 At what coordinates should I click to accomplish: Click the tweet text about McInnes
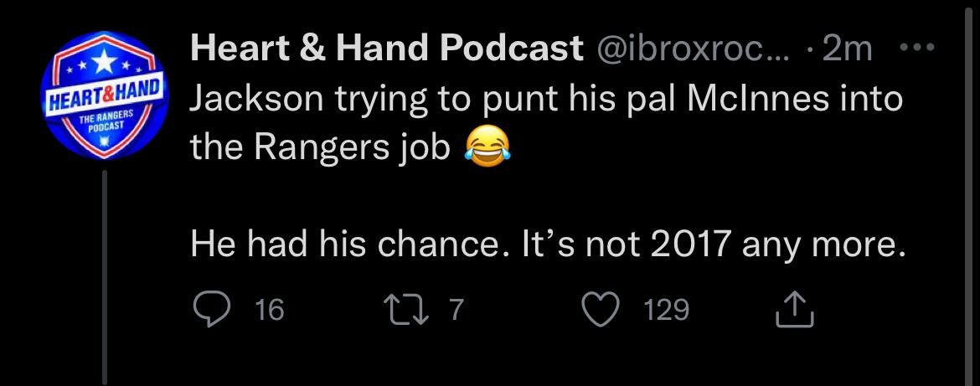pos(547,123)
